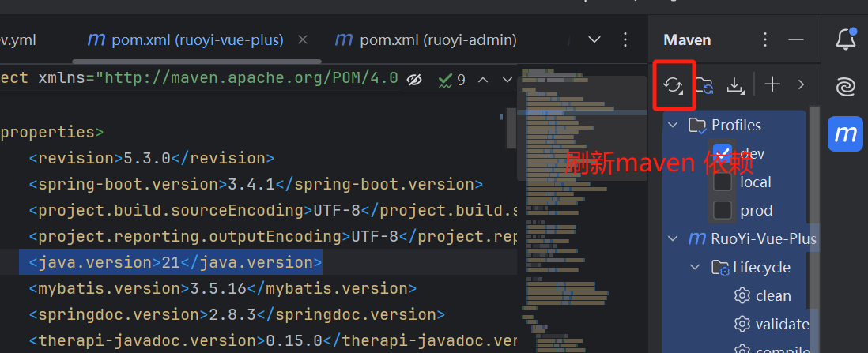The width and height of the screenshot is (868, 353).
Task: Open the AI assistant spiral icon
Action: [845, 87]
